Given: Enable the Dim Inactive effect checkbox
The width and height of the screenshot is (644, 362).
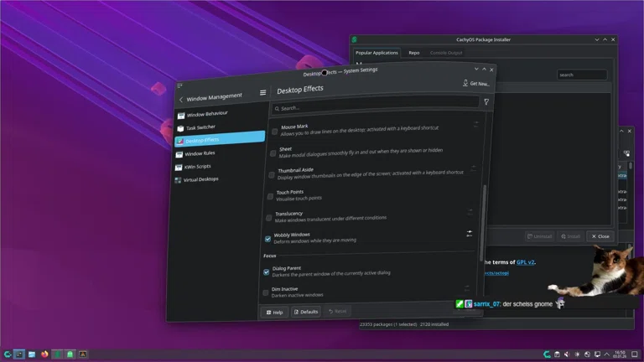Looking at the screenshot, I should [x=265, y=292].
